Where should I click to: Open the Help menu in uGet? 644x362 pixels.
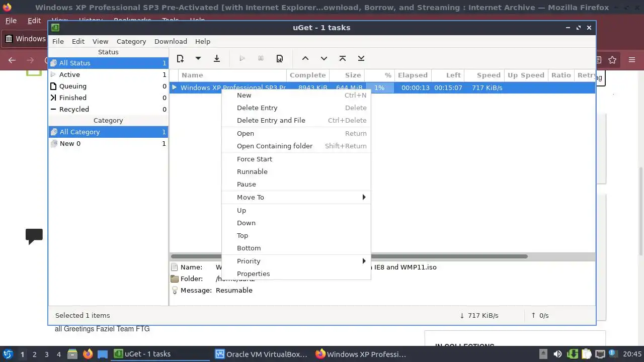[203, 41]
